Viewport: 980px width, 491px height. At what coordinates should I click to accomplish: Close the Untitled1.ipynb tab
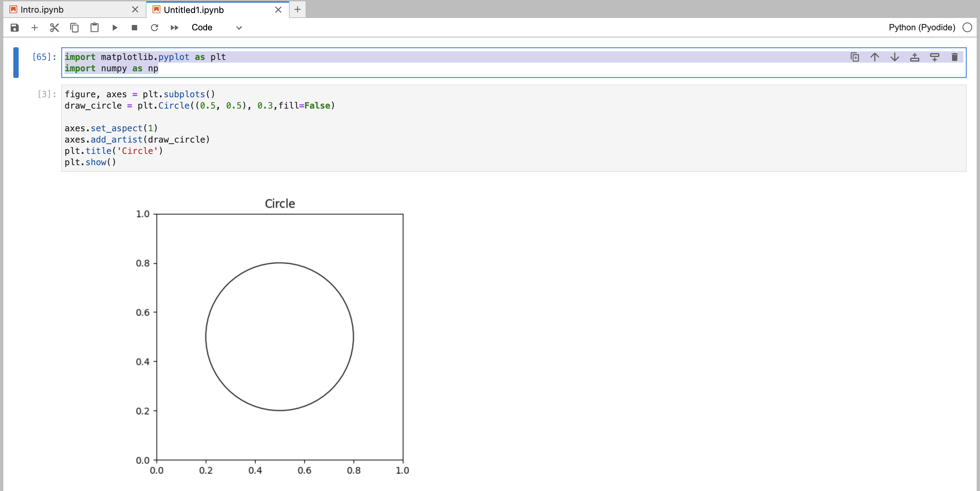(x=278, y=10)
